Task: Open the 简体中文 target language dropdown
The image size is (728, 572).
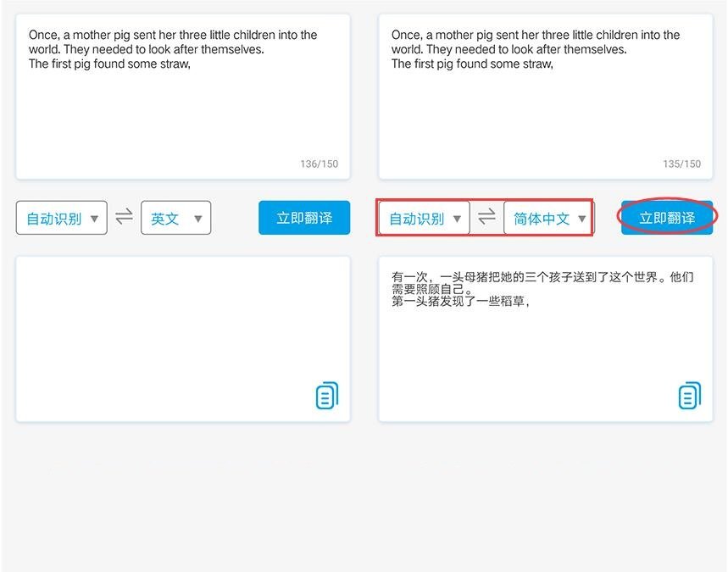Action: tap(548, 218)
